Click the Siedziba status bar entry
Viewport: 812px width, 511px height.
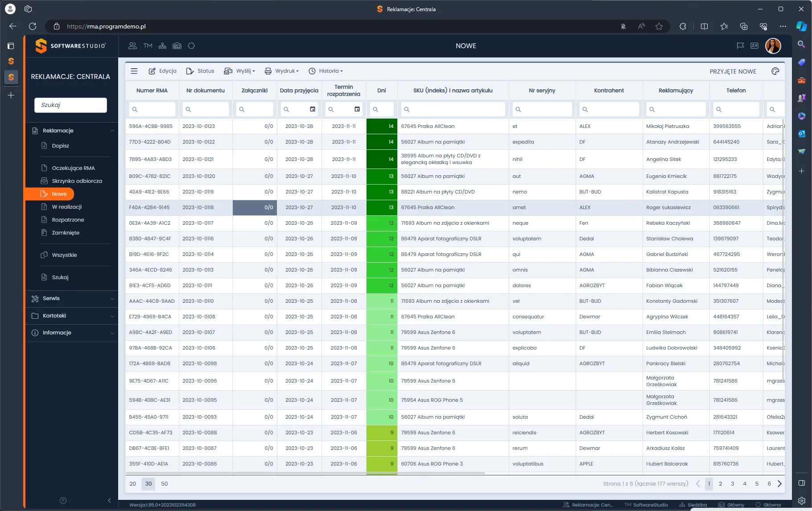[x=693, y=505]
